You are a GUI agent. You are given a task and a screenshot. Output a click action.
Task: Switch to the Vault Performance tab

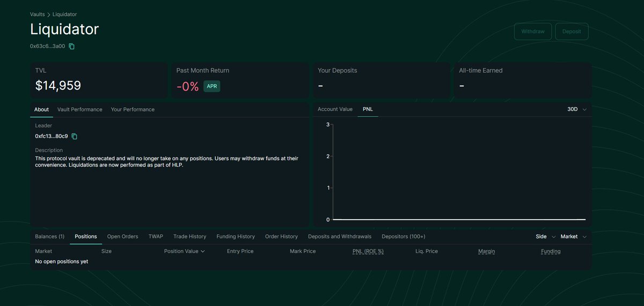coord(79,109)
